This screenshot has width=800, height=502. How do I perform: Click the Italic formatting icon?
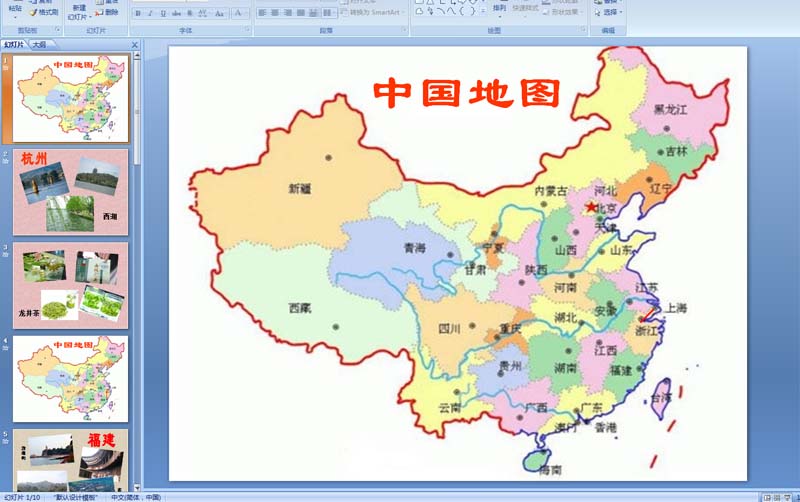pyautogui.click(x=150, y=13)
